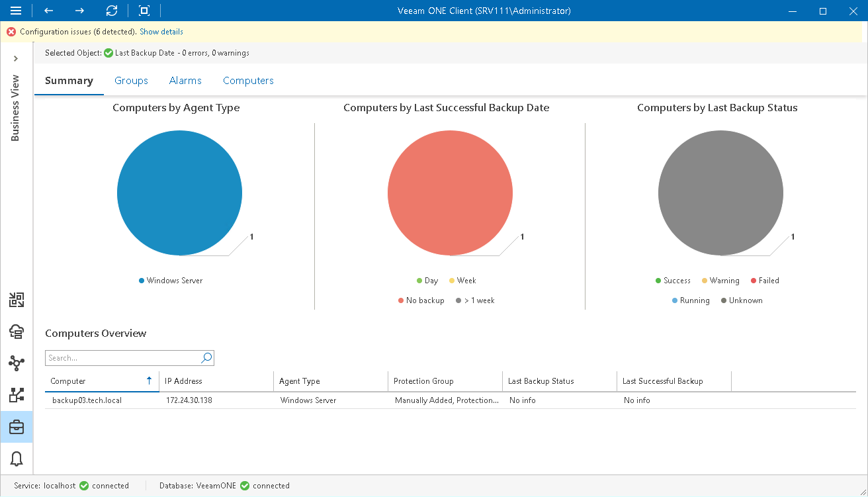The image size is (868, 497).
Task: Sort by the Agent Type column
Action: click(331, 381)
